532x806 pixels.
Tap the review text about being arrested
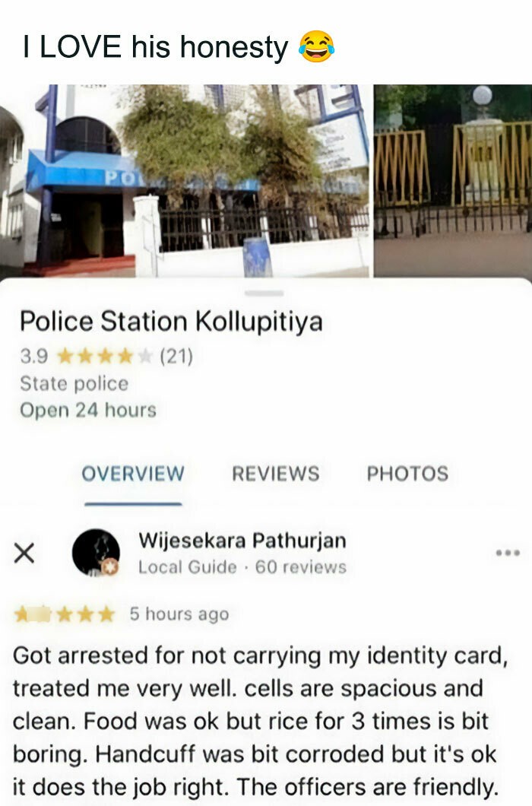(260, 721)
